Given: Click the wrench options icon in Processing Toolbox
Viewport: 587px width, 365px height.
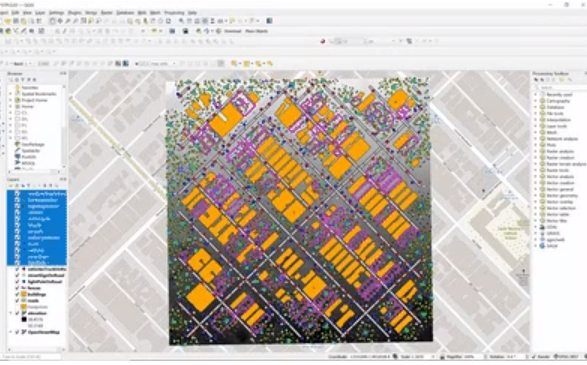Looking at the screenshot, I should coord(570,80).
